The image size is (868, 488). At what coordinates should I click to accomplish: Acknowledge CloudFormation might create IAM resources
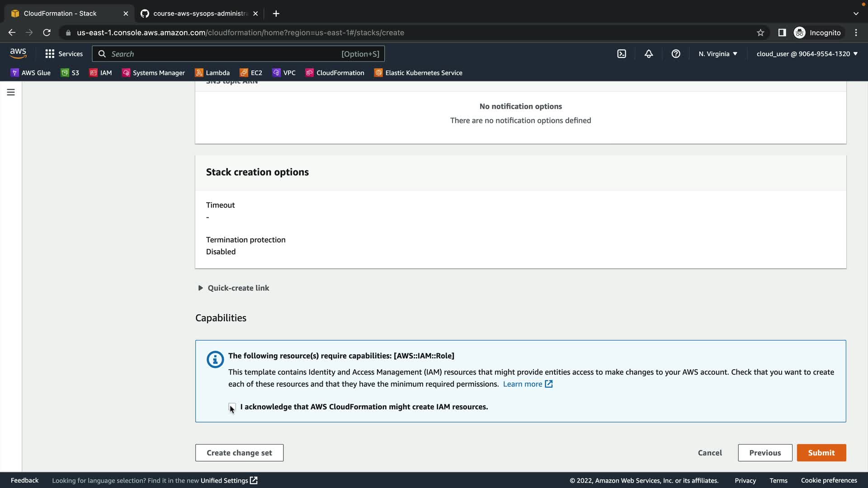point(232,407)
